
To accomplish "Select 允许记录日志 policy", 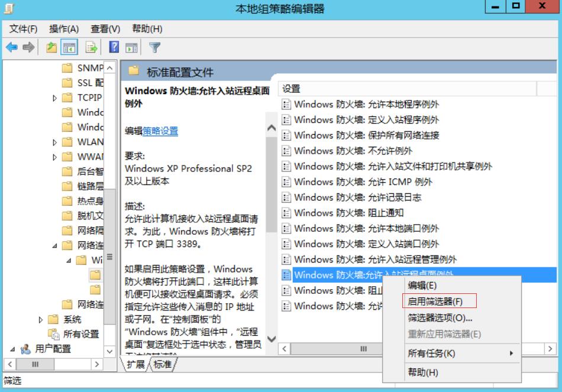I will [x=351, y=197].
